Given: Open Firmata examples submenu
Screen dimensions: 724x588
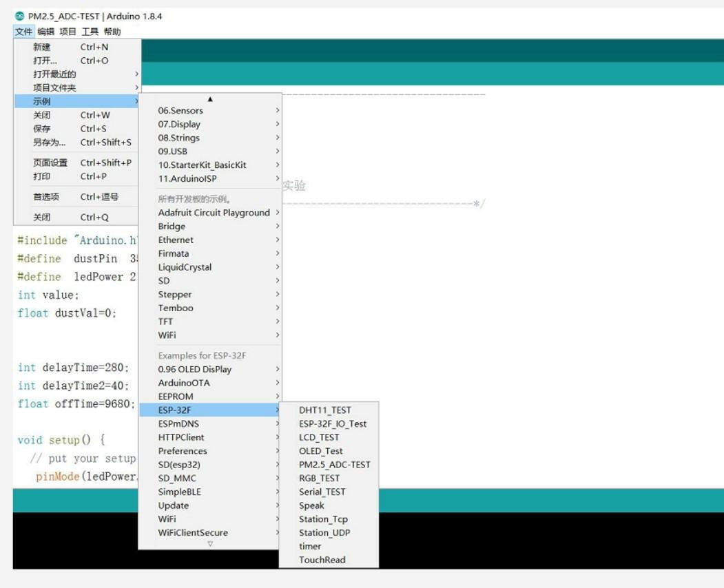Looking at the screenshot, I should (x=210, y=253).
